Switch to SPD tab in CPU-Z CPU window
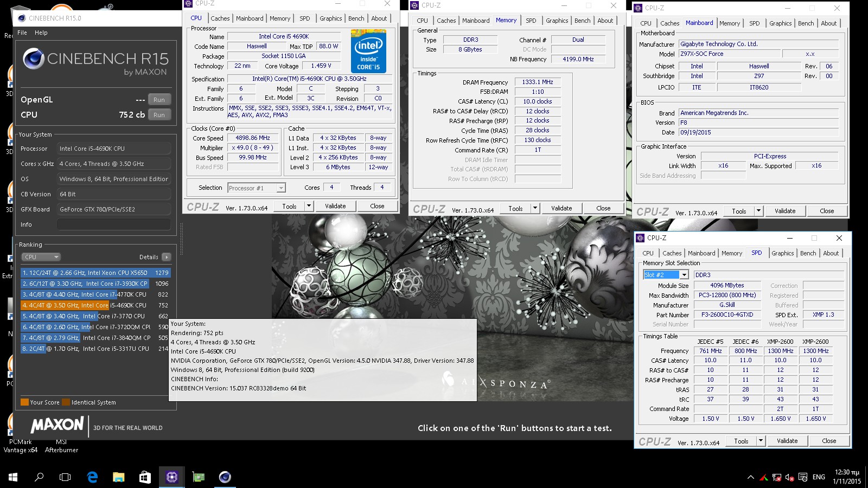 point(305,18)
